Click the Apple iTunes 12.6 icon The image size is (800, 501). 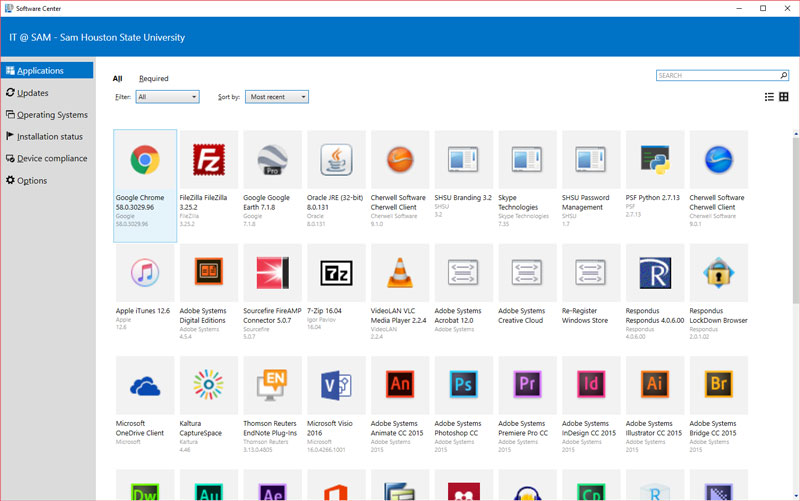tap(145, 273)
